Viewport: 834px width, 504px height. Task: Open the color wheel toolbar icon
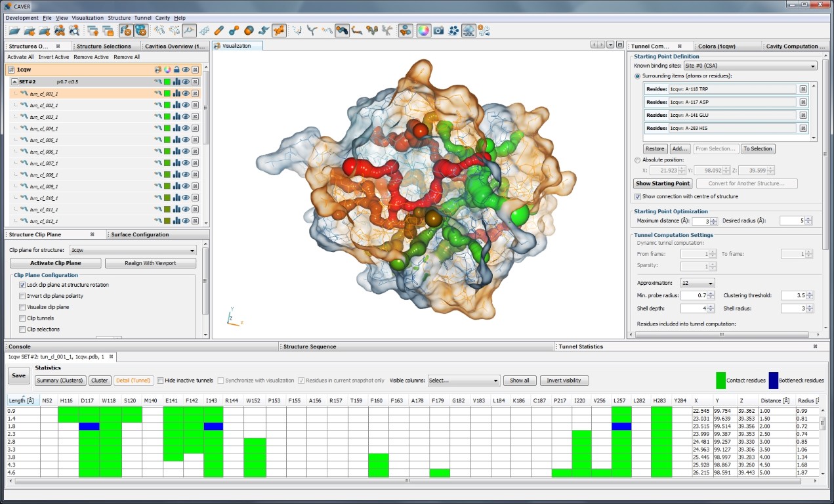click(x=423, y=30)
